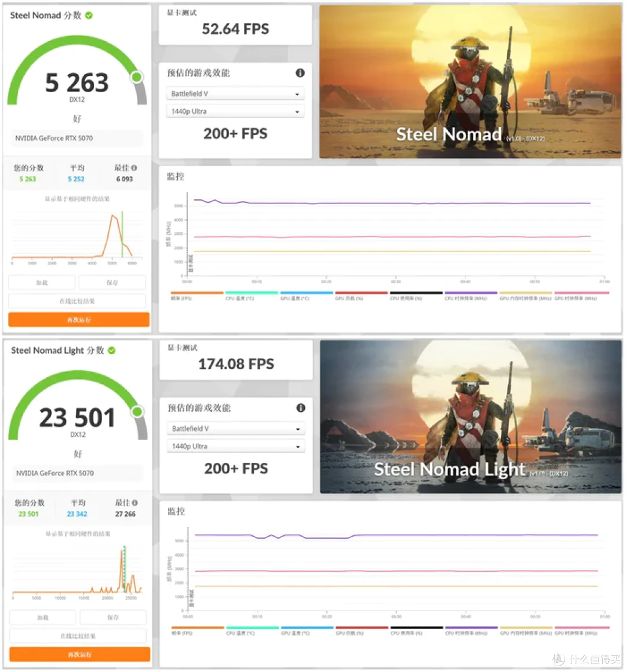Toggle GPU 内存时钟频率 legend in Steel Nomad Light chart
The height and width of the screenshot is (672, 626).
click(x=526, y=630)
